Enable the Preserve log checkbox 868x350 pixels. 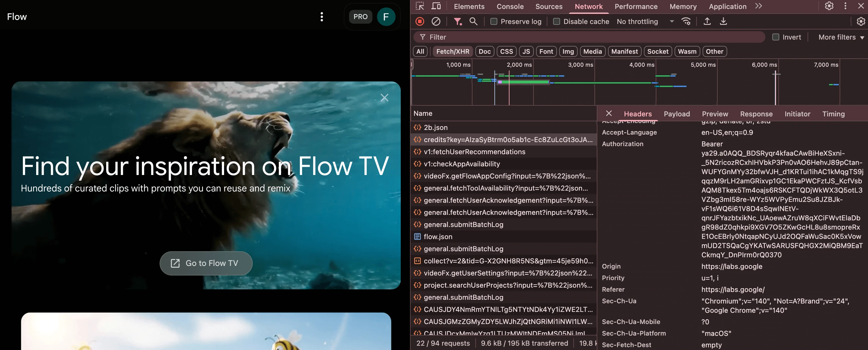tap(494, 22)
